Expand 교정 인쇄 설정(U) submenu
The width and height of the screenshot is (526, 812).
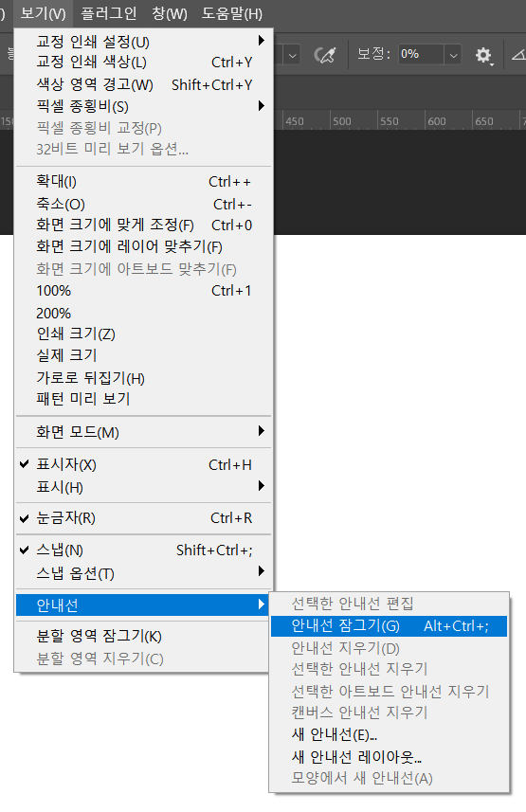144,41
